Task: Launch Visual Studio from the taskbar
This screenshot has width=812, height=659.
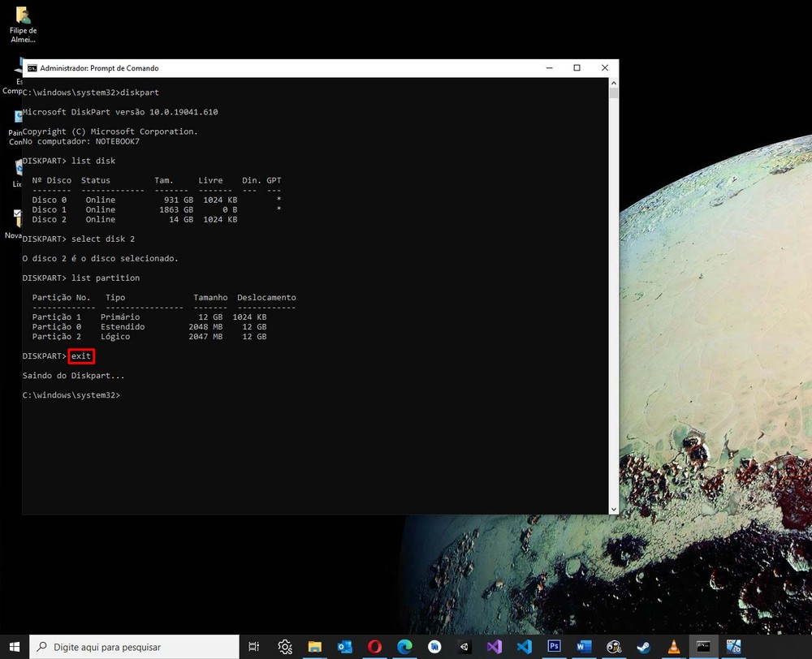Action: point(495,647)
